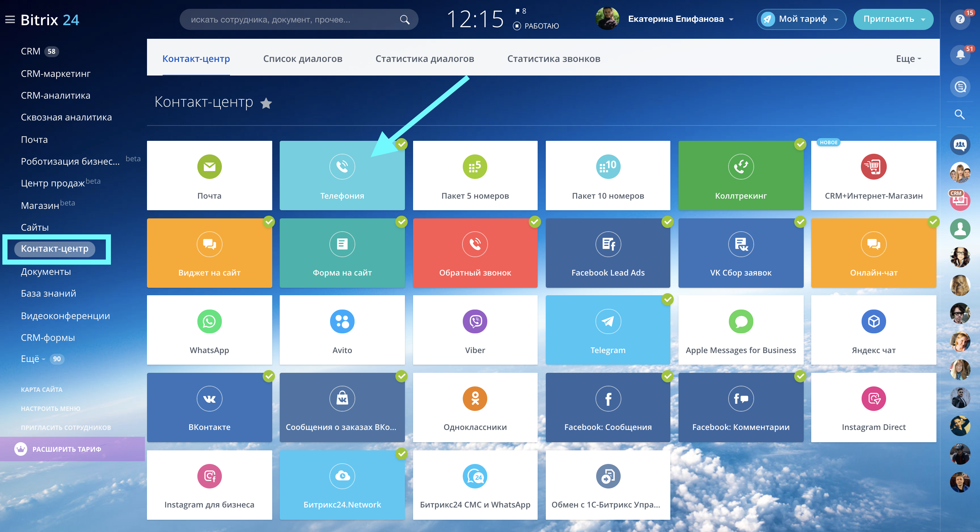Switch to the Список диалогов tab
This screenshot has height=532, width=980.
(x=303, y=59)
